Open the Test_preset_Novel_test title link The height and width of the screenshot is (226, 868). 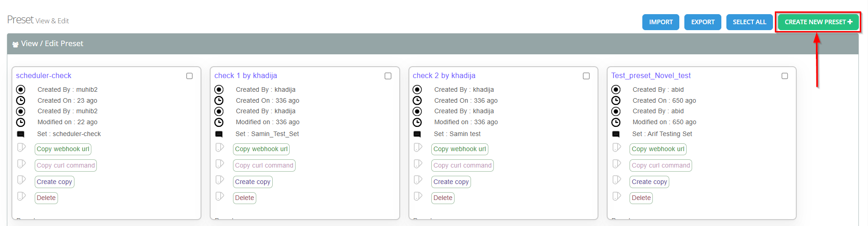tap(651, 76)
